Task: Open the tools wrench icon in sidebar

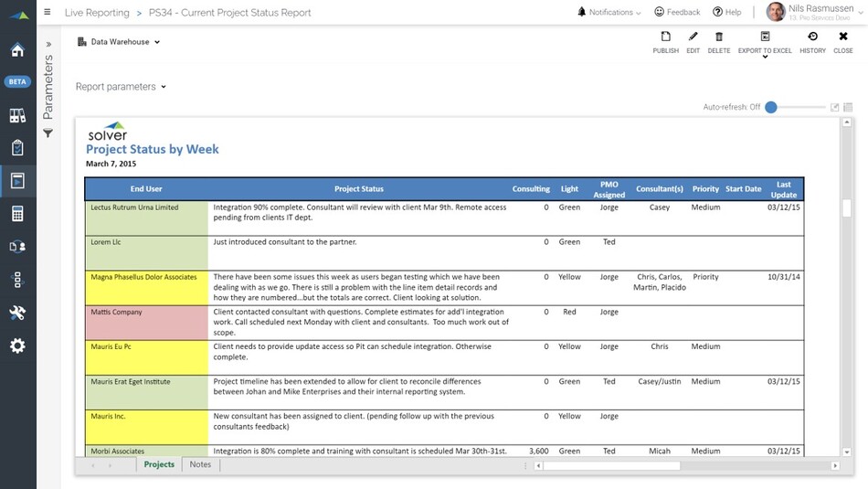Action: (x=17, y=313)
